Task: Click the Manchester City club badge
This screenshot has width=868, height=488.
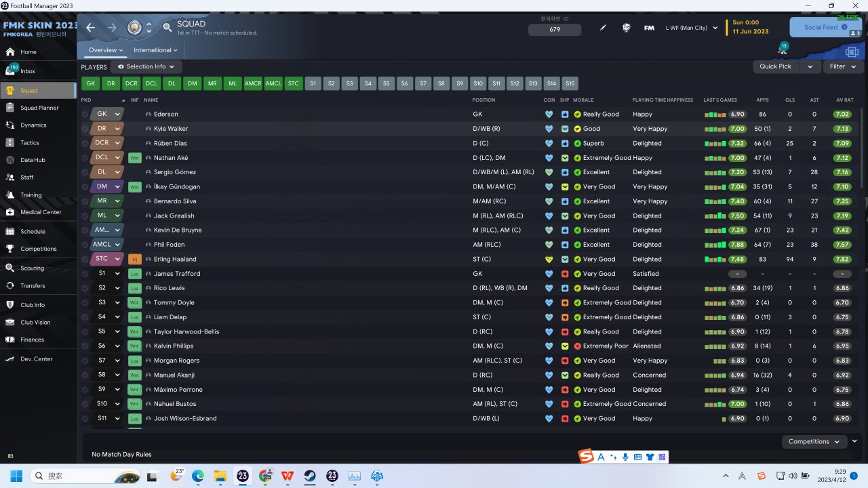Action: [x=134, y=28]
